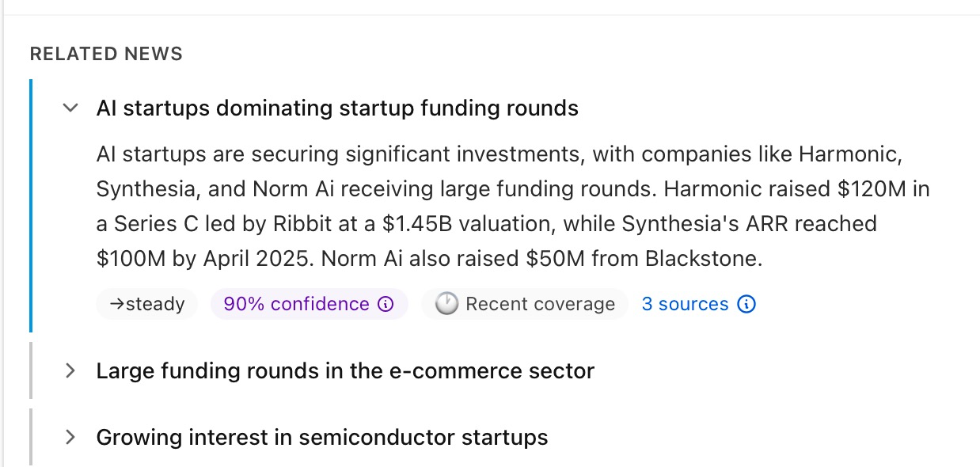Collapse the AI startups funding news item
Image resolution: width=980 pixels, height=467 pixels.
tap(70, 108)
